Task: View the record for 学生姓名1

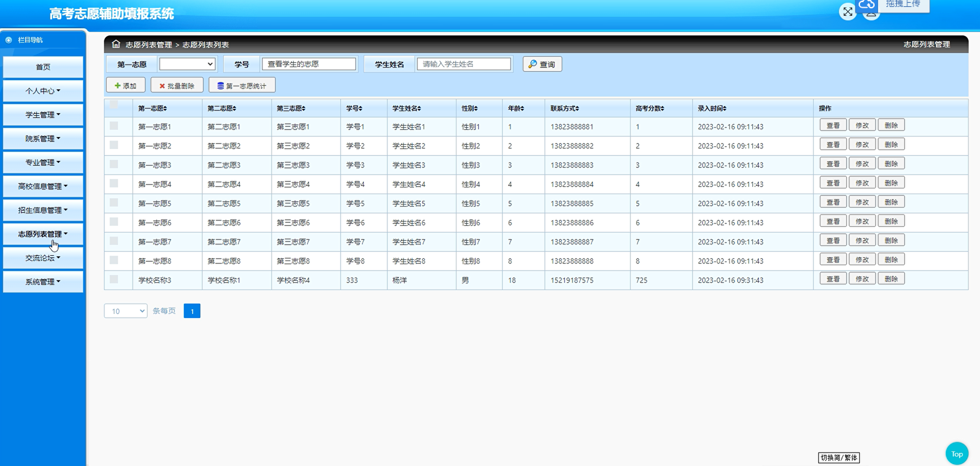Action: click(833, 125)
